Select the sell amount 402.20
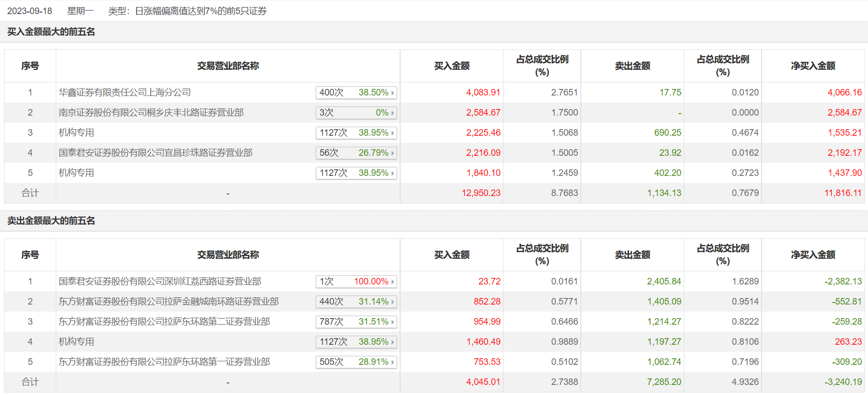This screenshot has width=868, height=395. [668, 173]
